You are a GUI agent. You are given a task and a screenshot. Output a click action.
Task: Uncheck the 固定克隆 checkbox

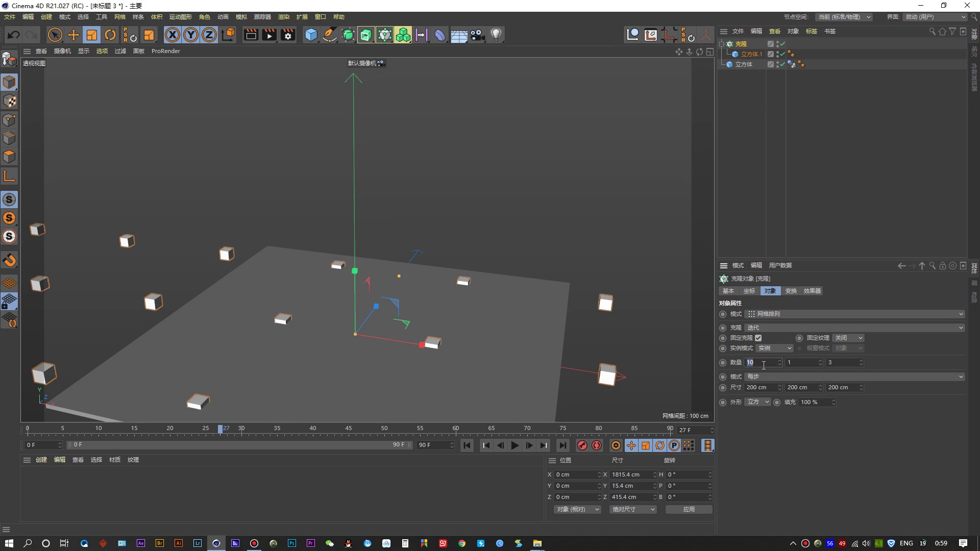758,338
